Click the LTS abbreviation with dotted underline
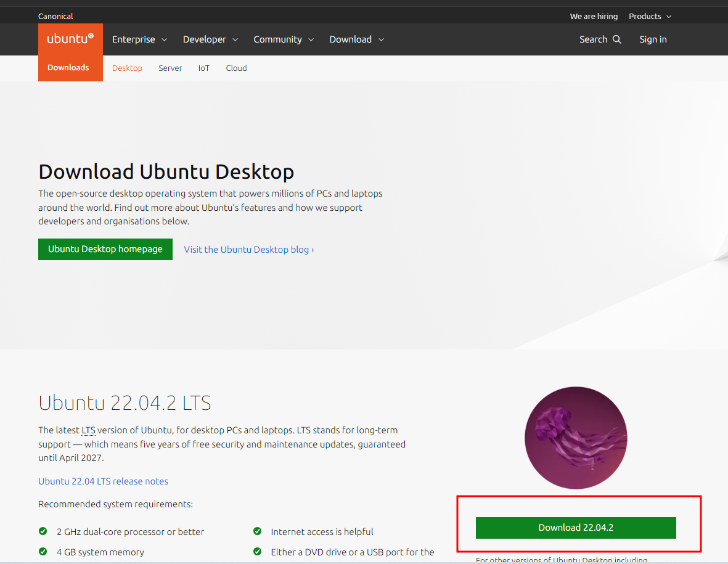This screenshot has width=728, height=564. 88,430
